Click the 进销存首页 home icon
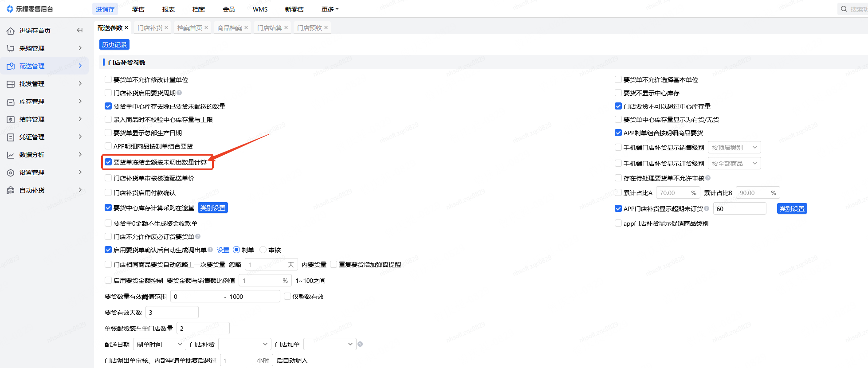 [x=11, y=31]
